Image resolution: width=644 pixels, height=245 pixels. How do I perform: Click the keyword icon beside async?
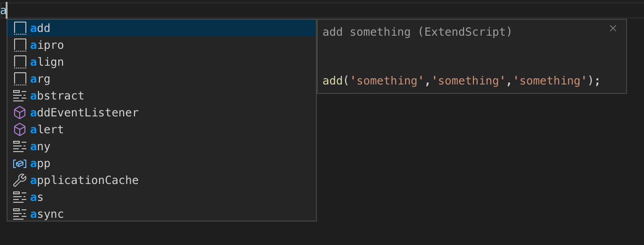coord(20,214)
